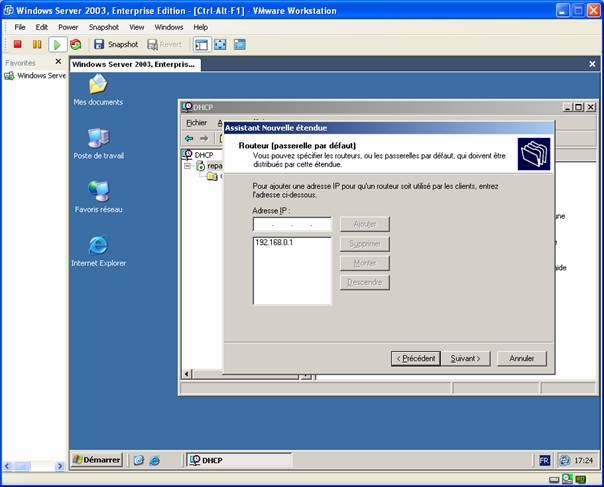
Task: Open the Power menu
Action: pyautogui.click(x=68, y=27)
